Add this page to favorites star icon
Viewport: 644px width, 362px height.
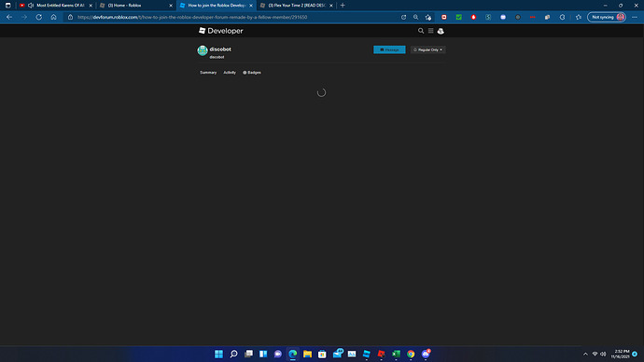(428, 17)
